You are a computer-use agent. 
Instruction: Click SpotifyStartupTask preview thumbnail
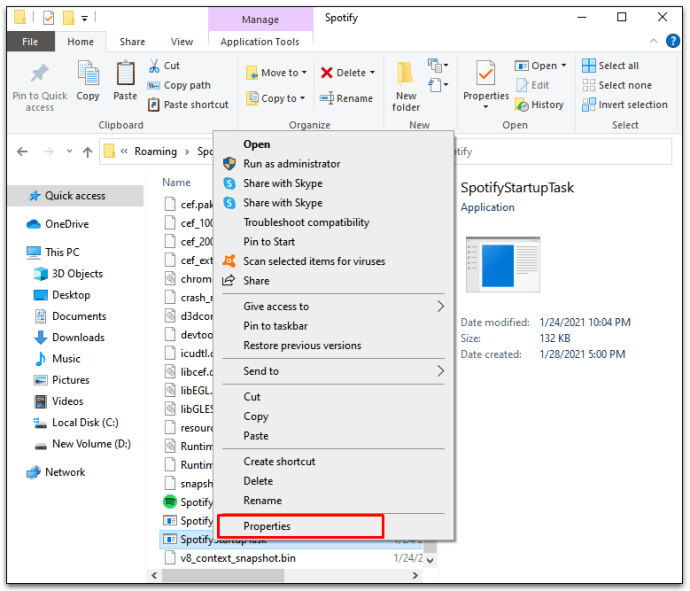point(503,264)
